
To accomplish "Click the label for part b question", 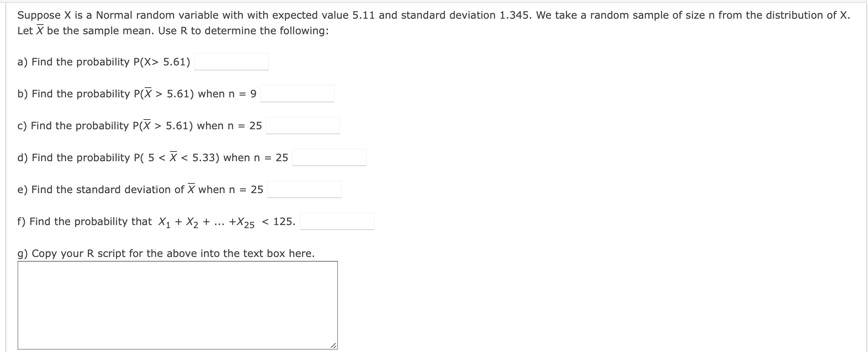I will pos(136,93).
